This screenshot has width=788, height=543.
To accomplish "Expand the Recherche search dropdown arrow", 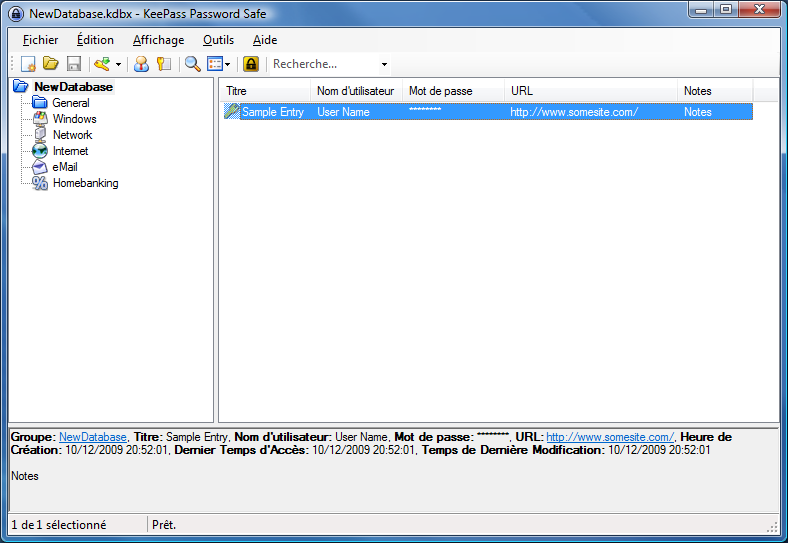I will [384, 64].
